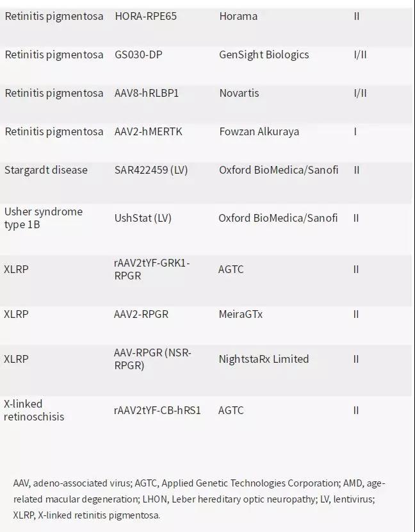Click the abbreviations footnote paragraph

pyautogui.click(x=199, y=499)
